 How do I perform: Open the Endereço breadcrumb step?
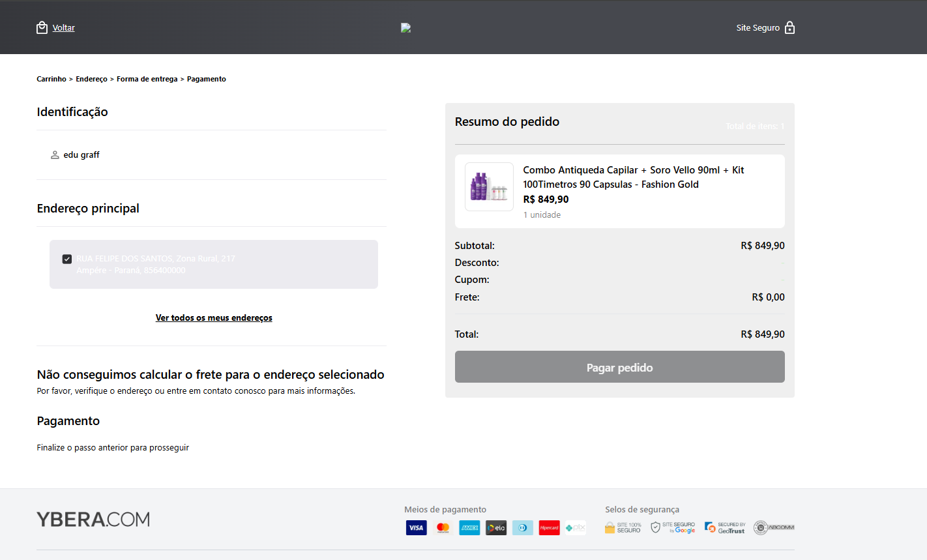(91, 79)
